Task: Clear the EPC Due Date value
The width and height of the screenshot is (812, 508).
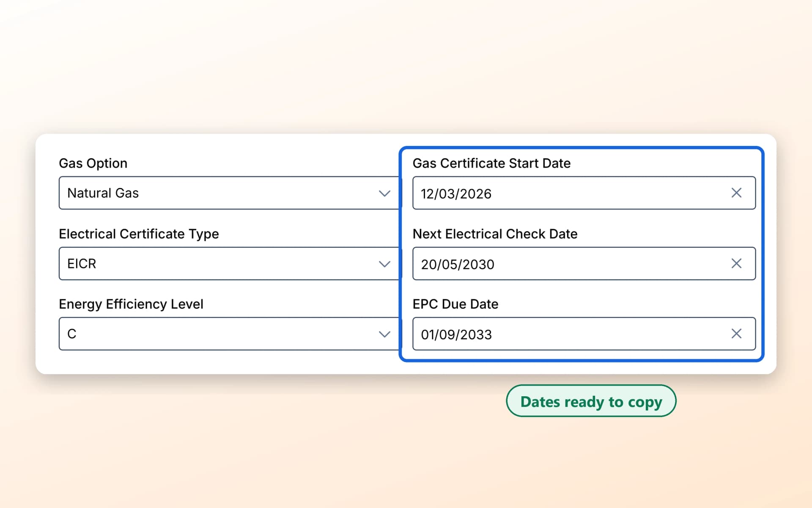Action: (x=736, y=334)
